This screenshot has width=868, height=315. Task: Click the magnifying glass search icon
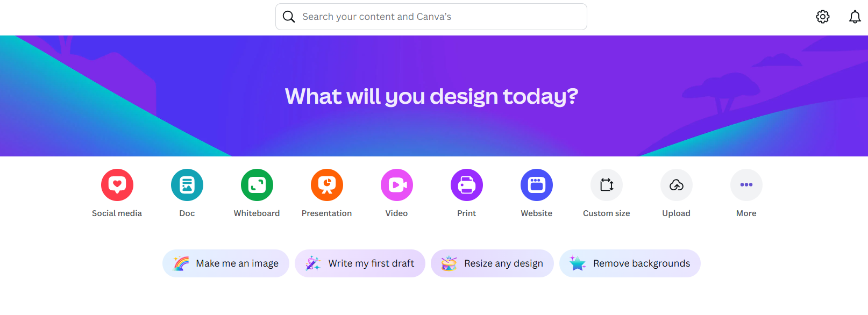coord(289,17)
